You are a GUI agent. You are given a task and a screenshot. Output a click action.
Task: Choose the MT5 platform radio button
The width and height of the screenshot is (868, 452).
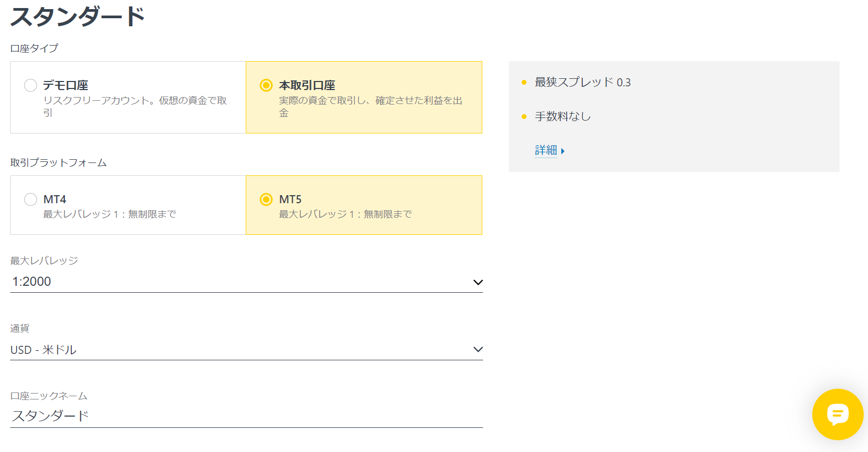(x=266, y=199)
